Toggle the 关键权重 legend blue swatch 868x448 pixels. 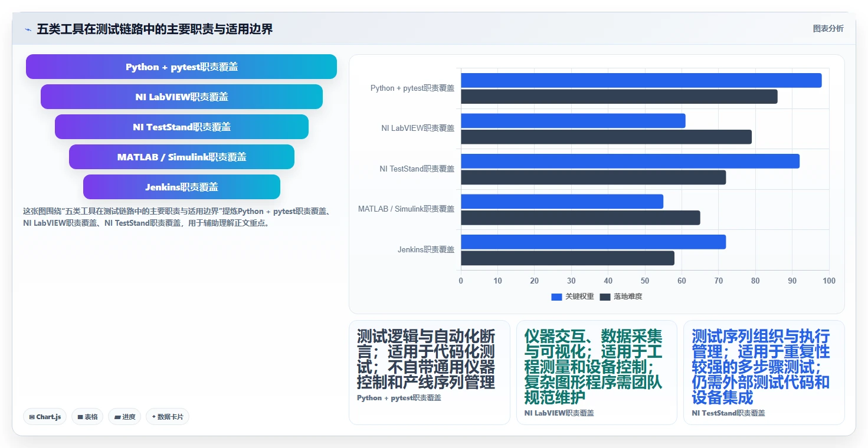point(556,297)
